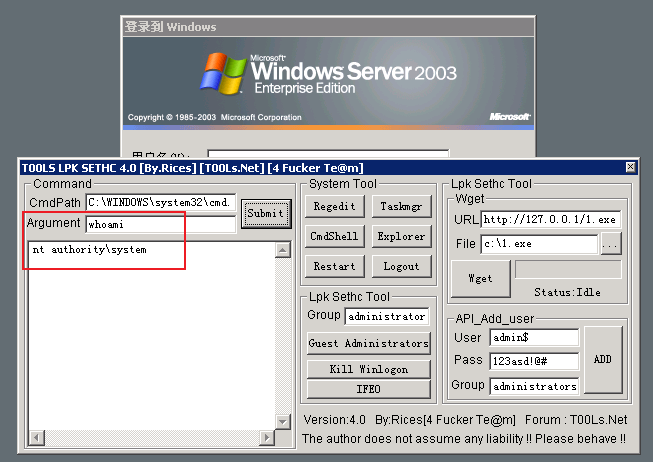Screen dimensions: 653x462
Task: Focus the Pass field in API_Add_user
Action: (534, 361)
